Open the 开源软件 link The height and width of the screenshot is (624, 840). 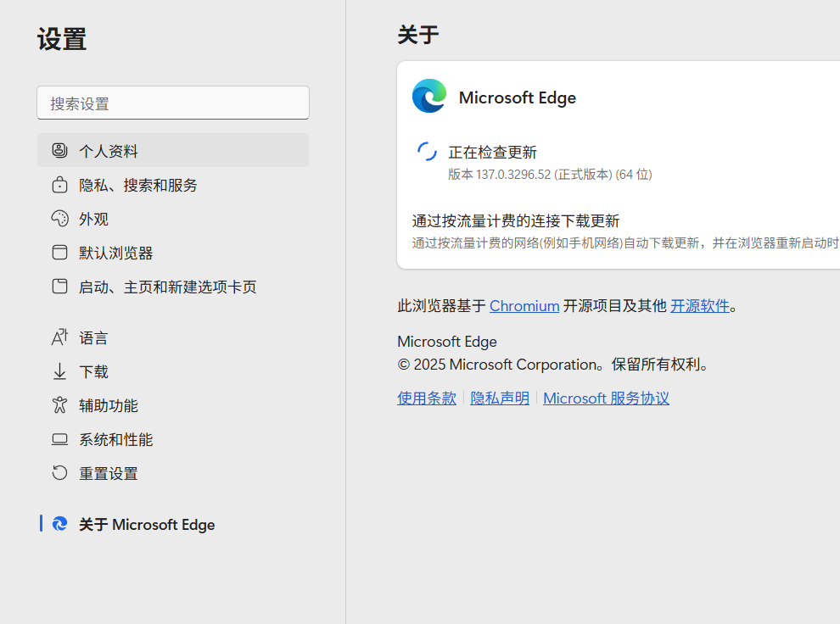[700, 306]
